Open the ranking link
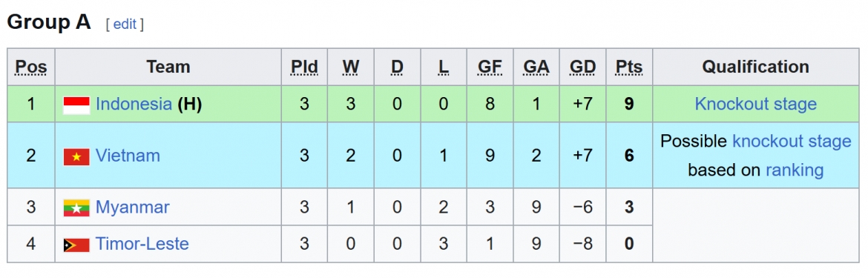Screen dimensions: 868x278 795,171
